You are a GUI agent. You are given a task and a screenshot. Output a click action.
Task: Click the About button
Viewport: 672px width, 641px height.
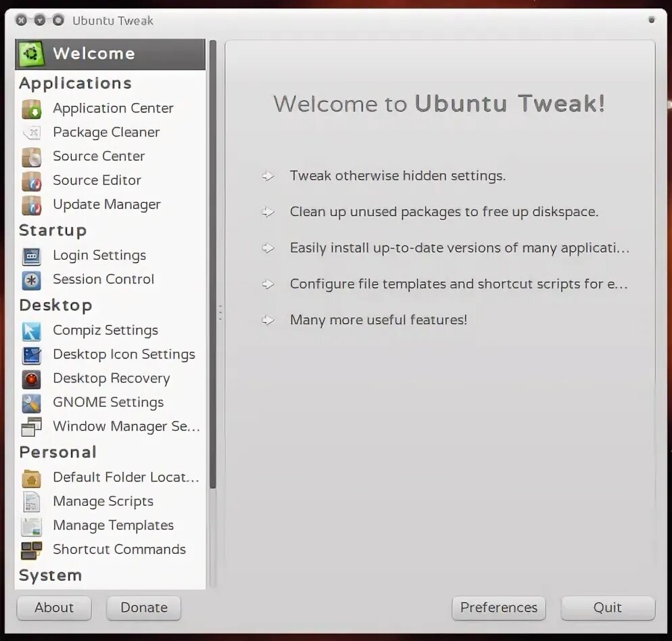coord(54,608)
